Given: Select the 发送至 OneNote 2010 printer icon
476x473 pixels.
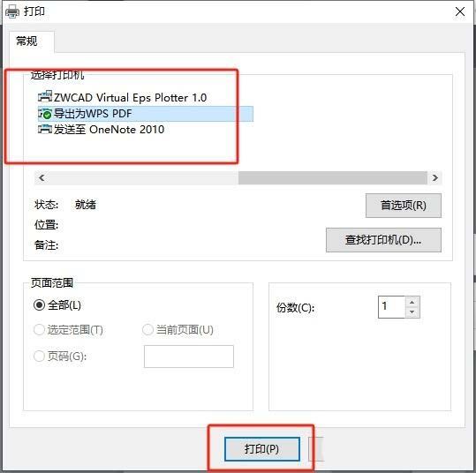Looking at the screenshot, I should [x=45, y=130].
